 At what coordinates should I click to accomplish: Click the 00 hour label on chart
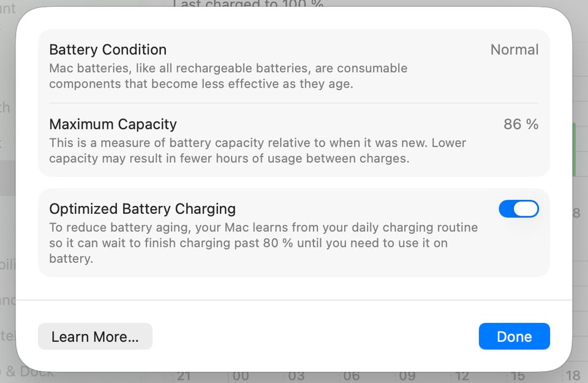point(241,376)
